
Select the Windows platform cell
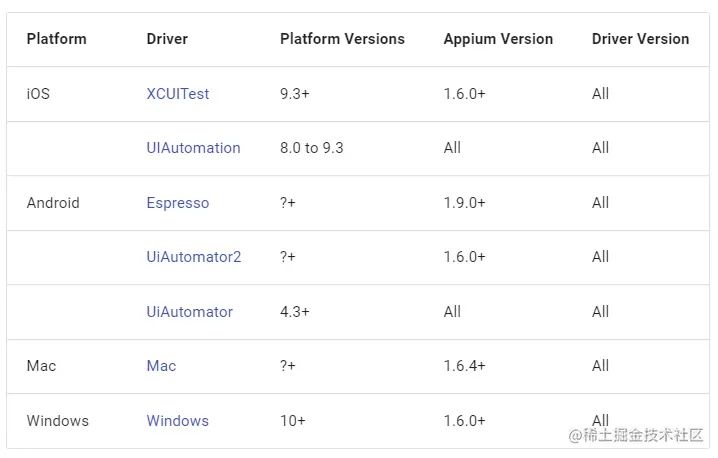point(57,421)
